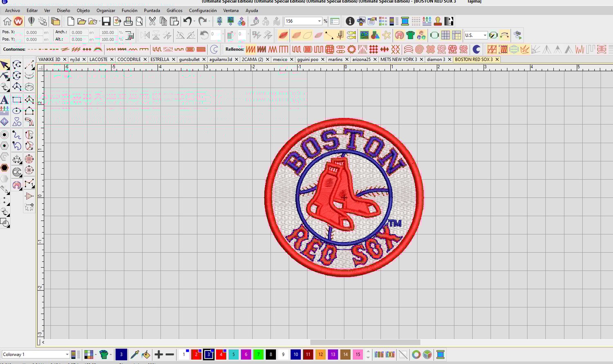Open the Puntada menu
The width and height of the screenshot is (613, 364).
[152, 11]
